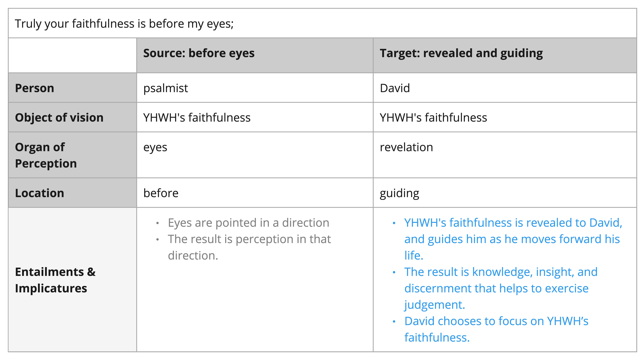Click the bullet 'Eyes are pointed in a direction'
Viewport: 644px width, 359px height.
(x=248, y=223)
